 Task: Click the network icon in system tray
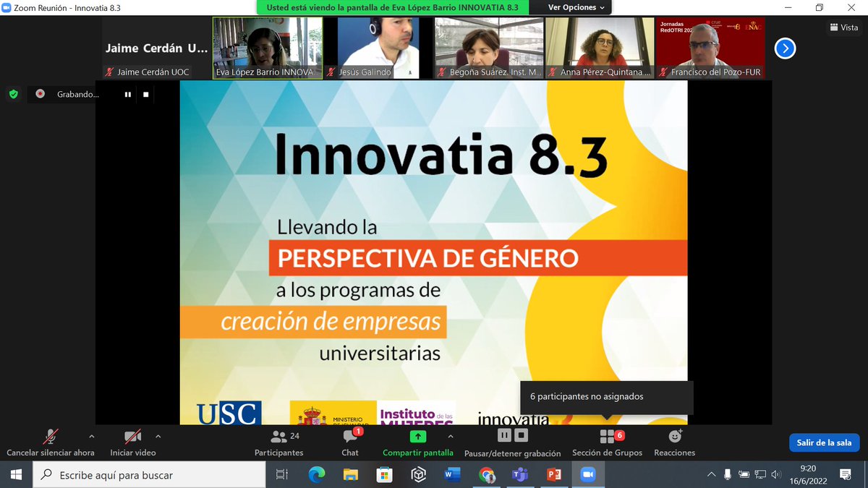[760, 475]
